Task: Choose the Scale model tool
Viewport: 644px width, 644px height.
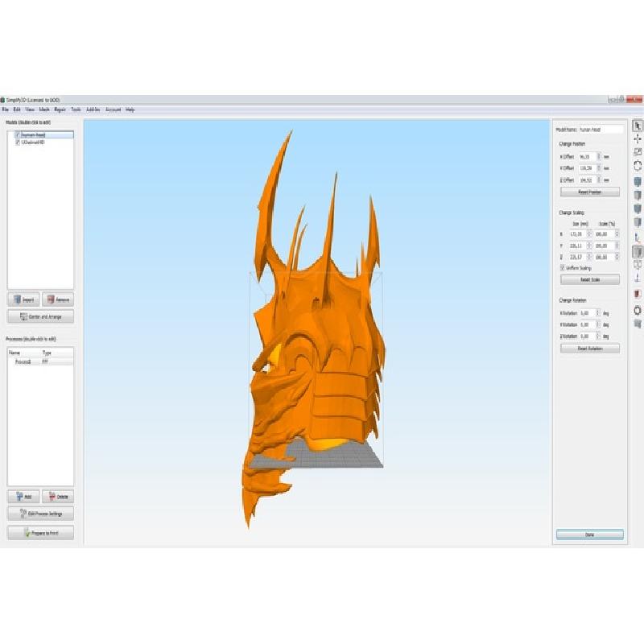Action: (638, 152)
